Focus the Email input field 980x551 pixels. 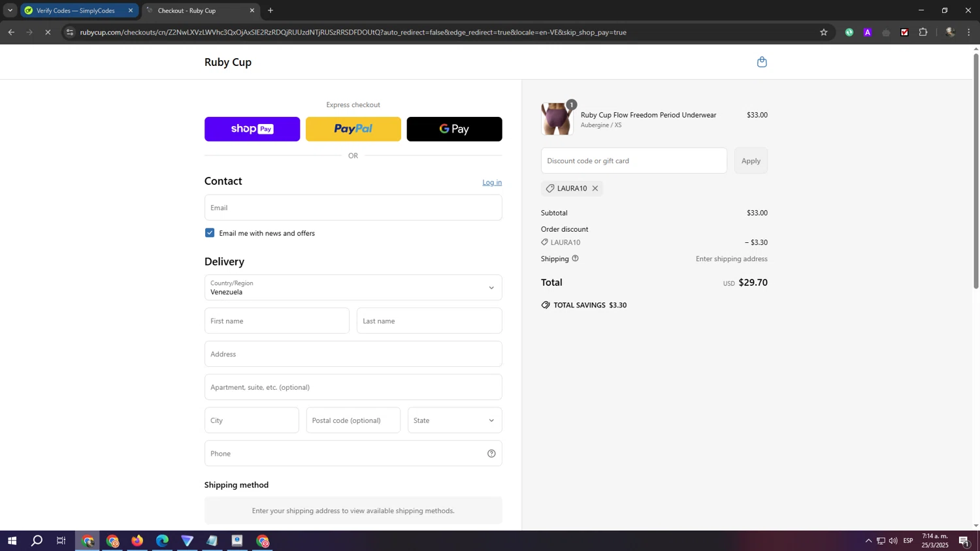pyautogui.click(x=353, y=208)
